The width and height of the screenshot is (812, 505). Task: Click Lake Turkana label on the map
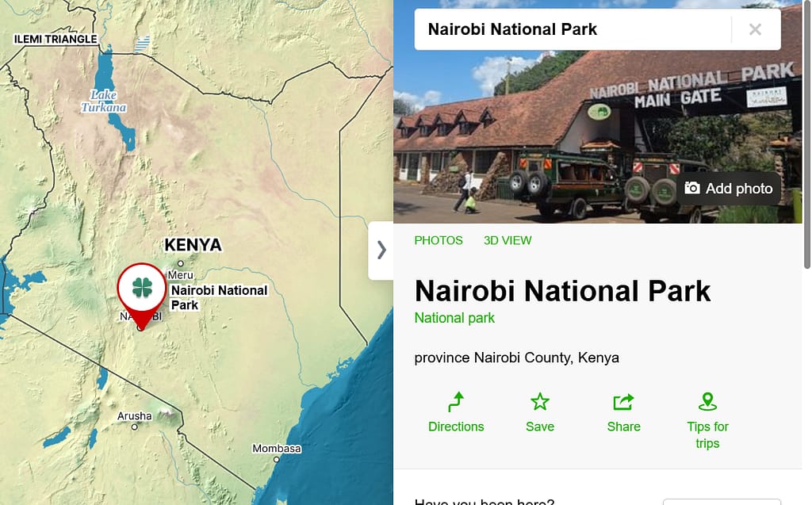pos(104,101)
